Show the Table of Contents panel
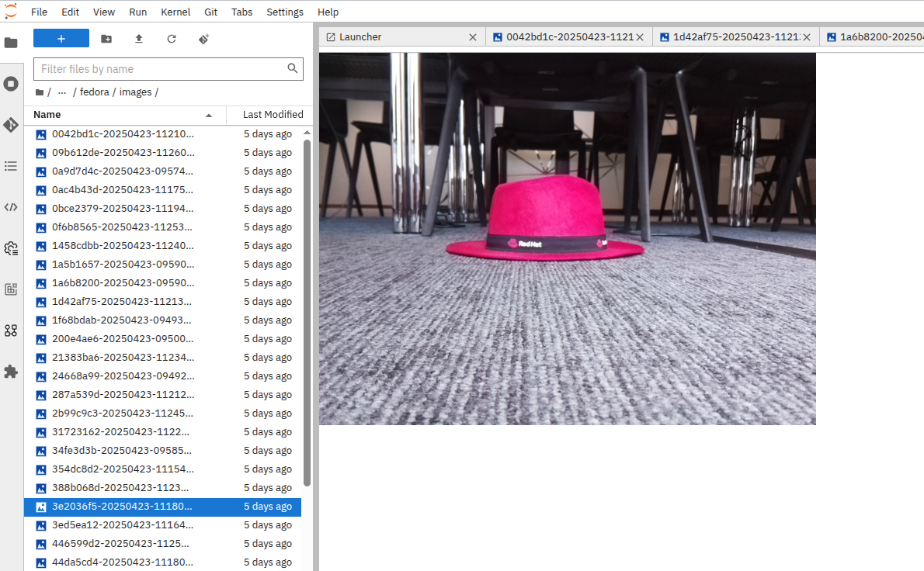 pyautogui.click(x=11, y=166)
